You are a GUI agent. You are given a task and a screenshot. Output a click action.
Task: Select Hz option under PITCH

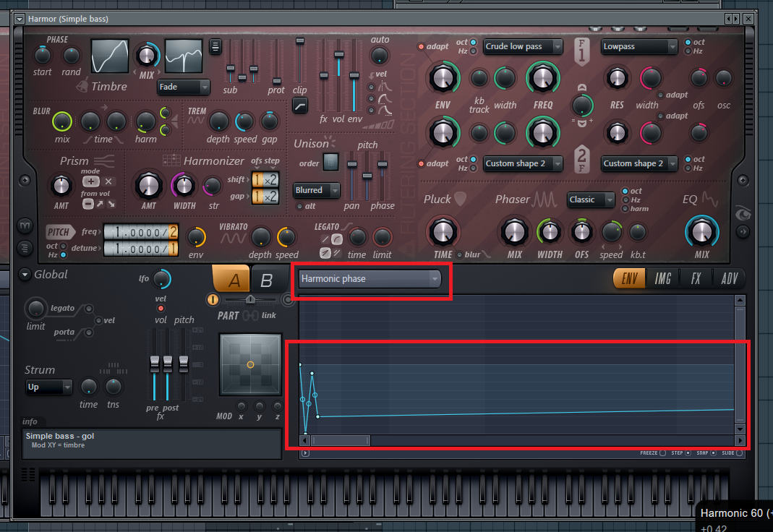[63, 254]
